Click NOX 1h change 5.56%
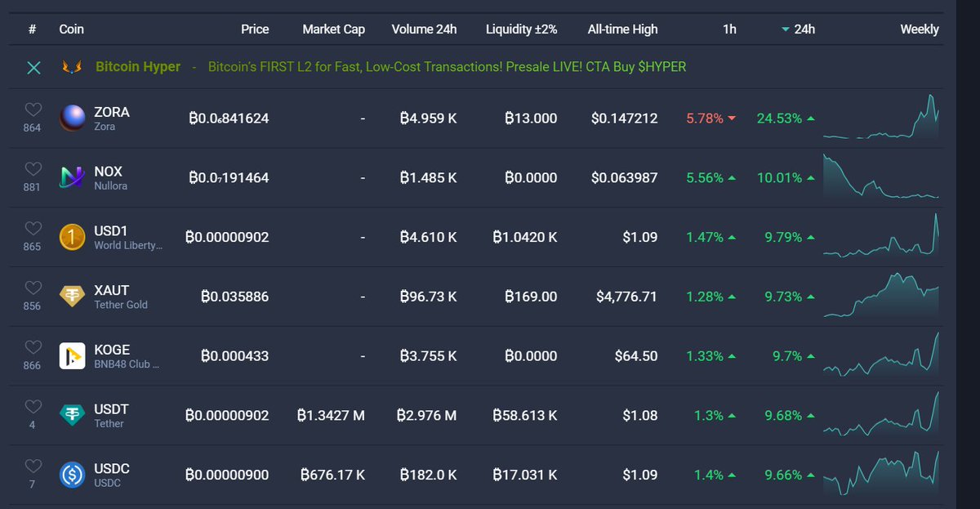 click(705, 178)
